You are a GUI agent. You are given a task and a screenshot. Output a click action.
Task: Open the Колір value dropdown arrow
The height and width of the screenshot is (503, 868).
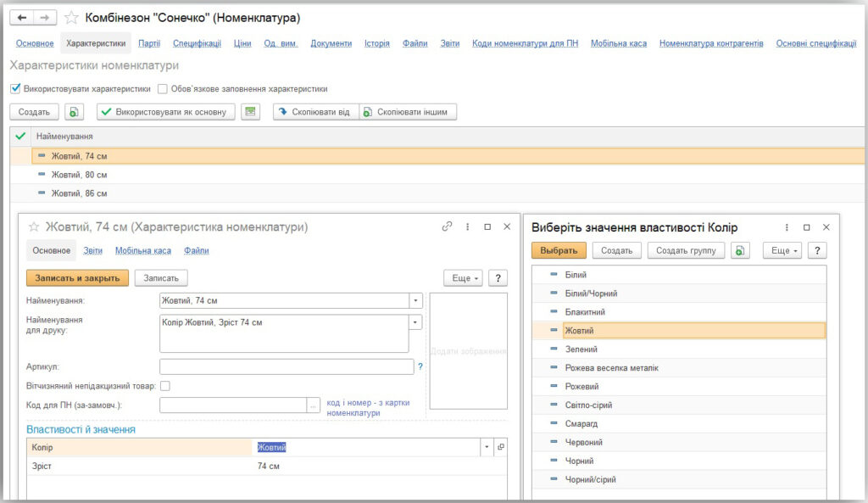point(487,447)
